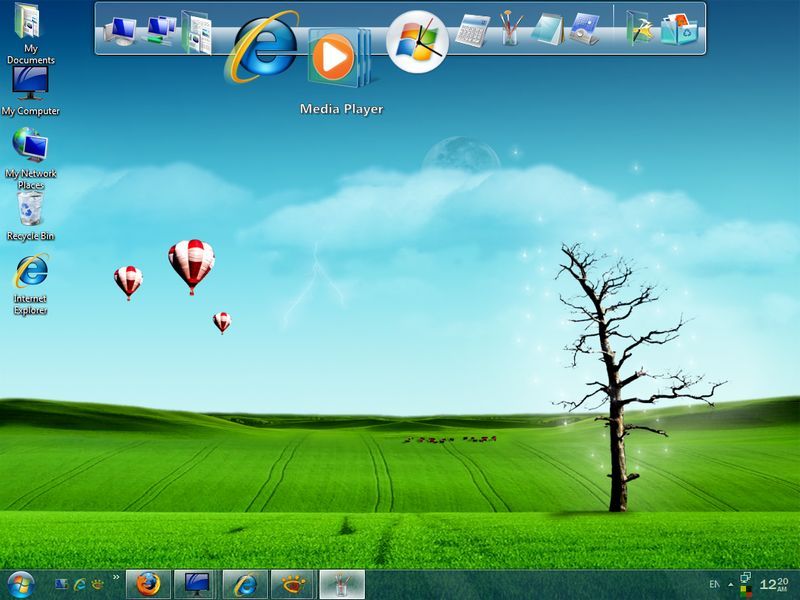The width and height of the screenshot is (800, 600).
Task: Open the Notepad icon in the dock
Action: point(547,29)
